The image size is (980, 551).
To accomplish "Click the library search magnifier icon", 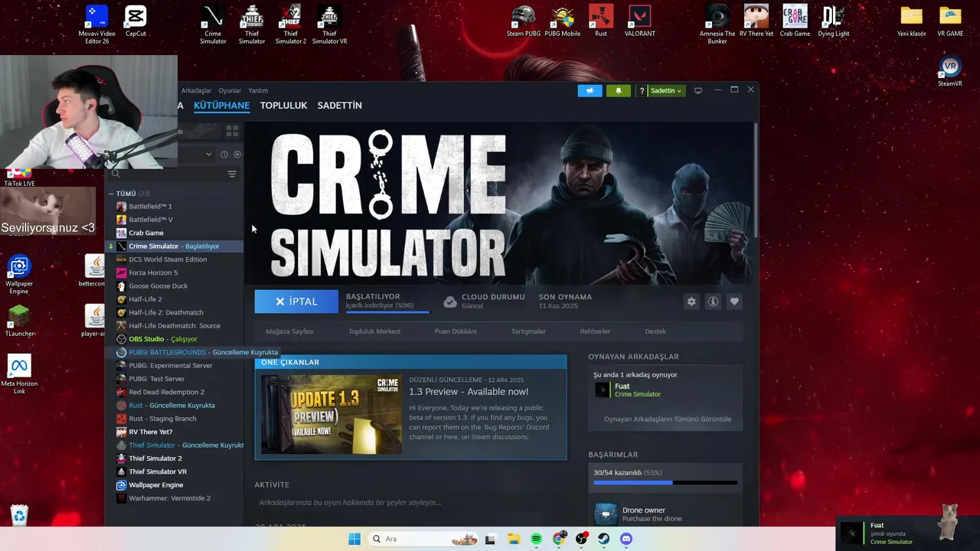I will pos(116,174).
